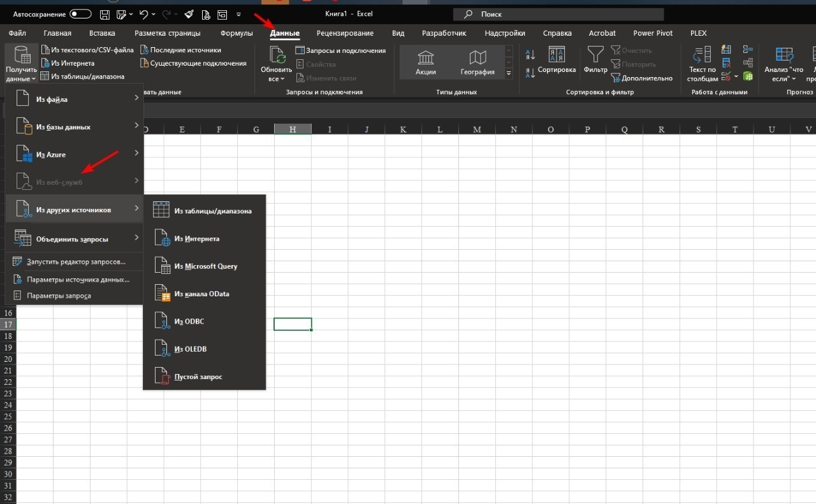The width and height of the screenshot is (816, 504).
Task: Click the Manage Data Model green icon
Action: pos(748,76)
